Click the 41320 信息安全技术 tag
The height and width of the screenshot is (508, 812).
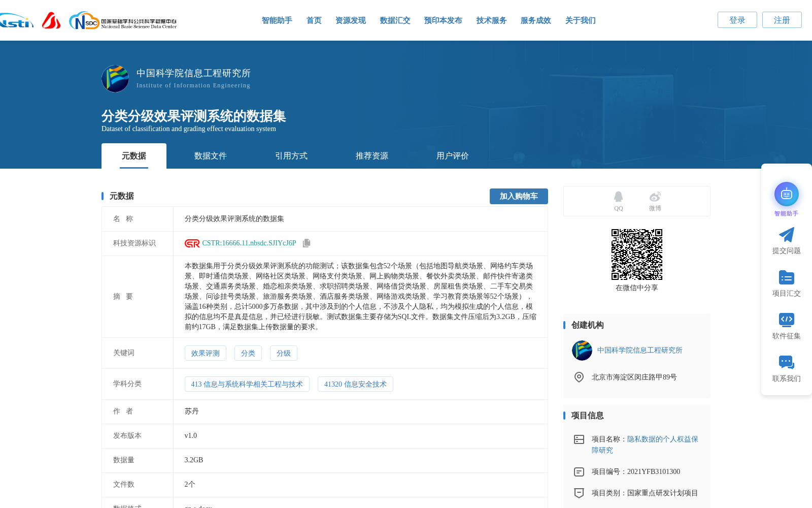355,384
